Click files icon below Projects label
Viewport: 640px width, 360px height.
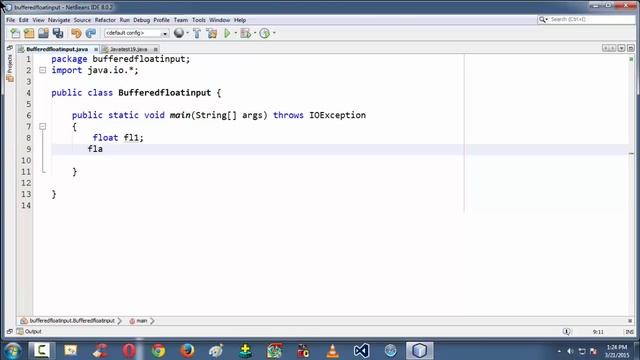pos(10,78)
